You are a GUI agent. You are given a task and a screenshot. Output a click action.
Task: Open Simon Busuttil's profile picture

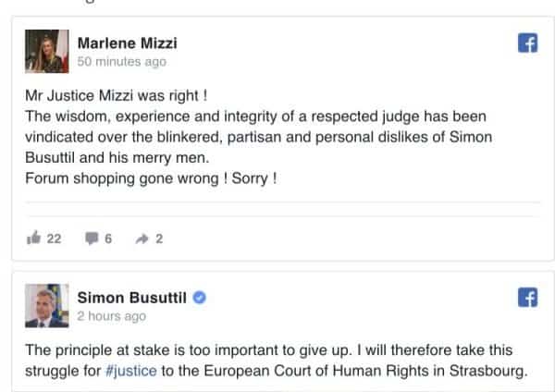[45, 305]
